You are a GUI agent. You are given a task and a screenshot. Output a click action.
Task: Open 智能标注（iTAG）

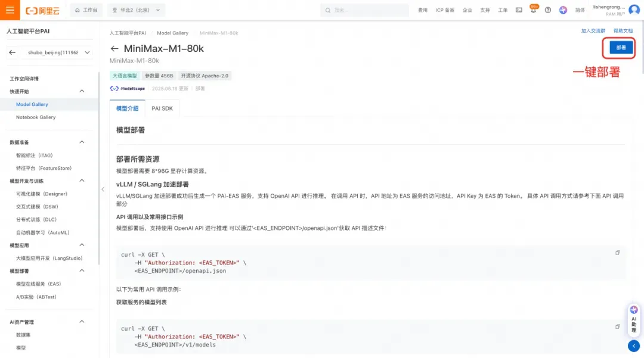point(35,155)
